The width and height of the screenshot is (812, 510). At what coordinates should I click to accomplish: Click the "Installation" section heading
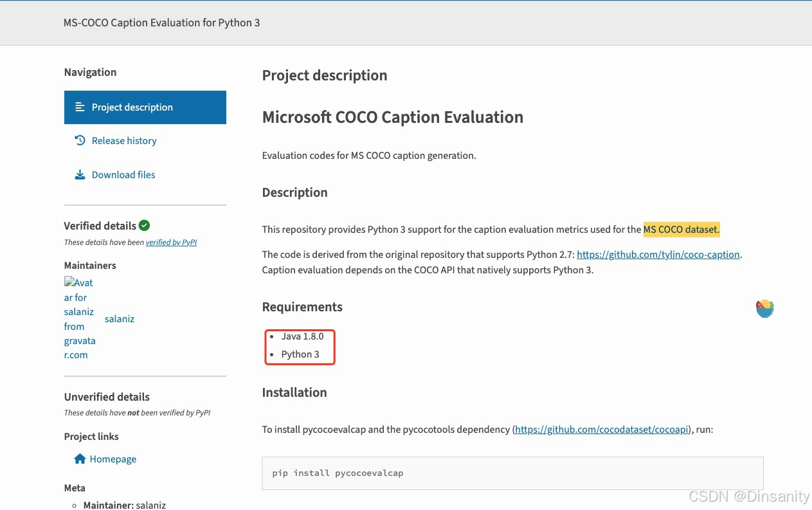click(294, 392)
